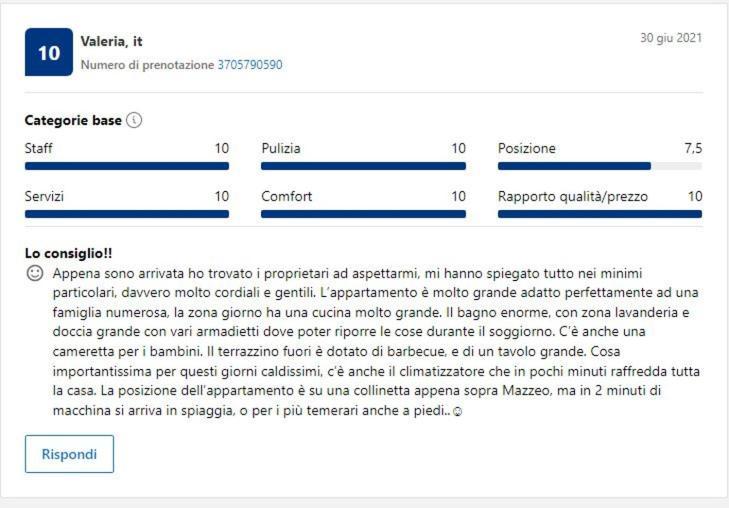Click the Rispondi button
Image resolution: width=729 pixels, height=508 pixels.
69,454
